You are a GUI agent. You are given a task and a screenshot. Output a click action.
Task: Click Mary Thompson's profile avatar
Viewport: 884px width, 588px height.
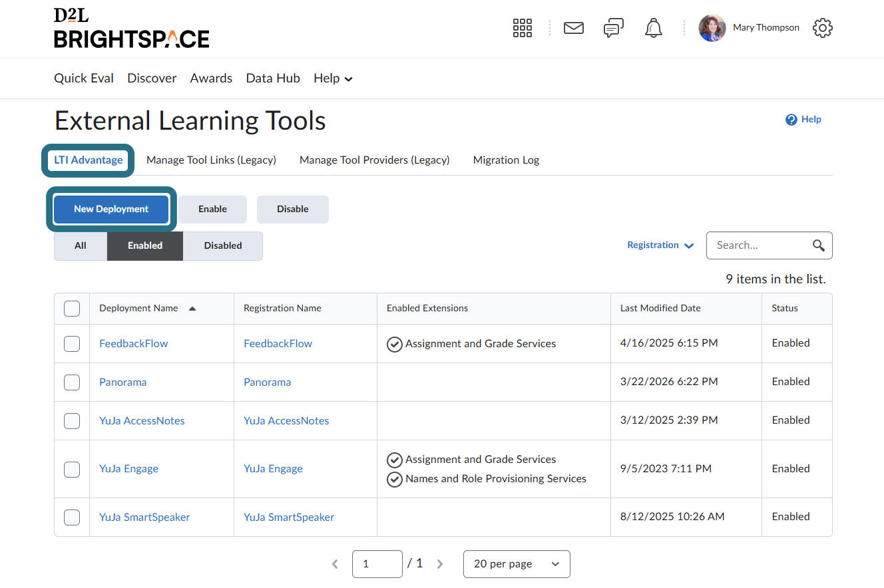(x=712, y=28)
